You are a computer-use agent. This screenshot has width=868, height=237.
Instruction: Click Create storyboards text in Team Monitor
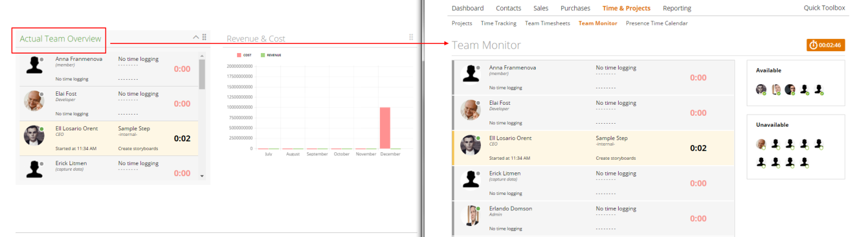point(616,158)
